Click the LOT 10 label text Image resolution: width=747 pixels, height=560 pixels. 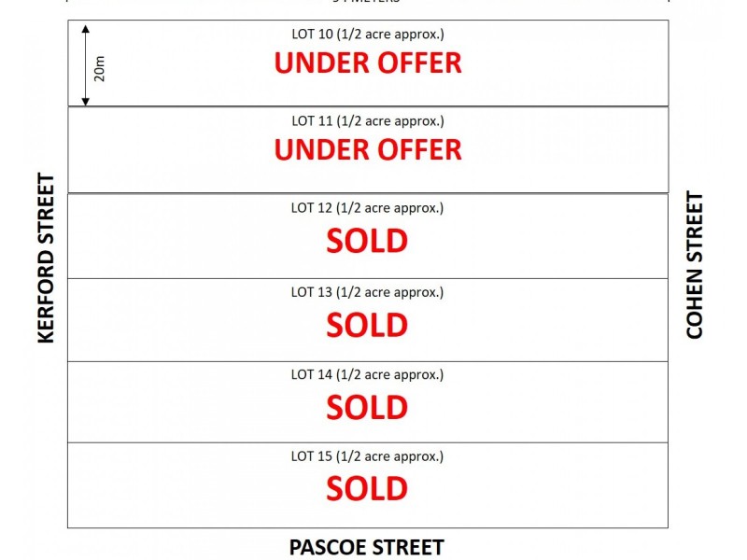coord(367,35)
